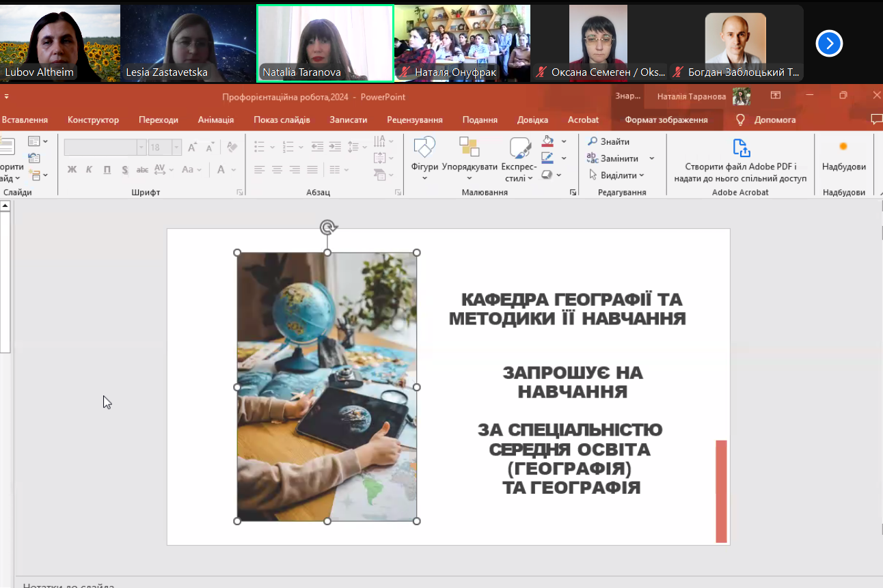Viewport: 883px width, 588px height.
Task: Toggle italic (К) formatting
Action: tap(90, 169)
